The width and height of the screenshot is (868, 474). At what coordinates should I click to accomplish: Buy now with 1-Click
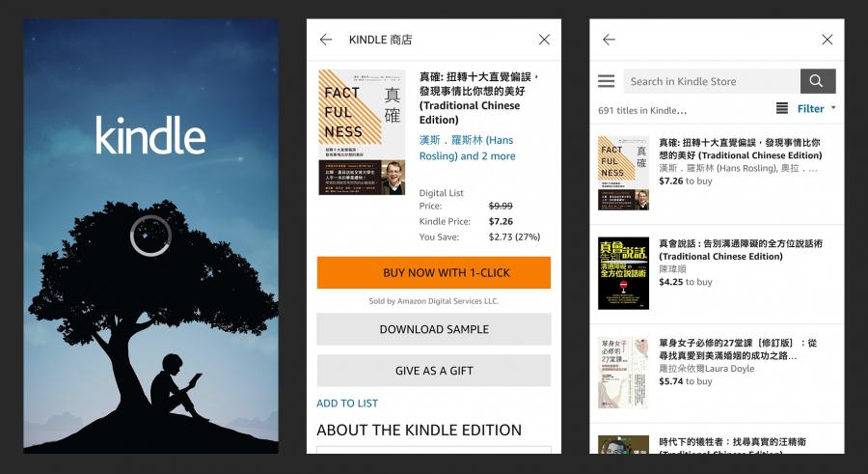tap(433, 272)
